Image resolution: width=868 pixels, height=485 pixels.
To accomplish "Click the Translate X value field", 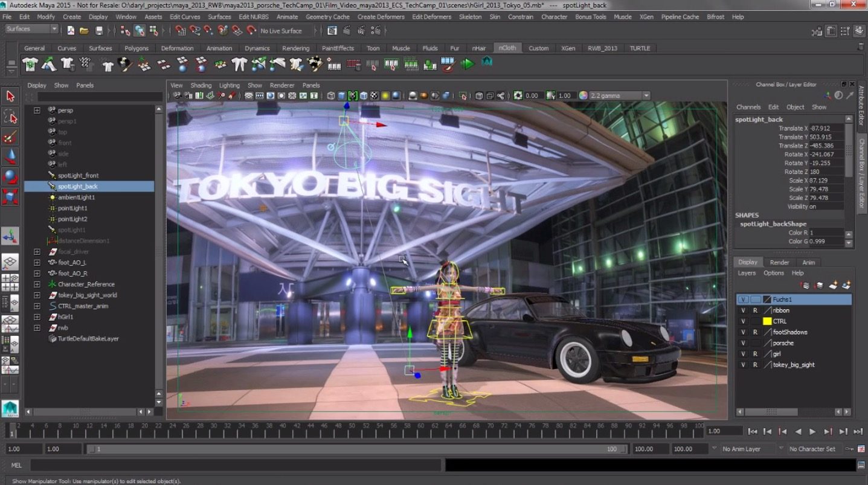I will pos(826,128).
